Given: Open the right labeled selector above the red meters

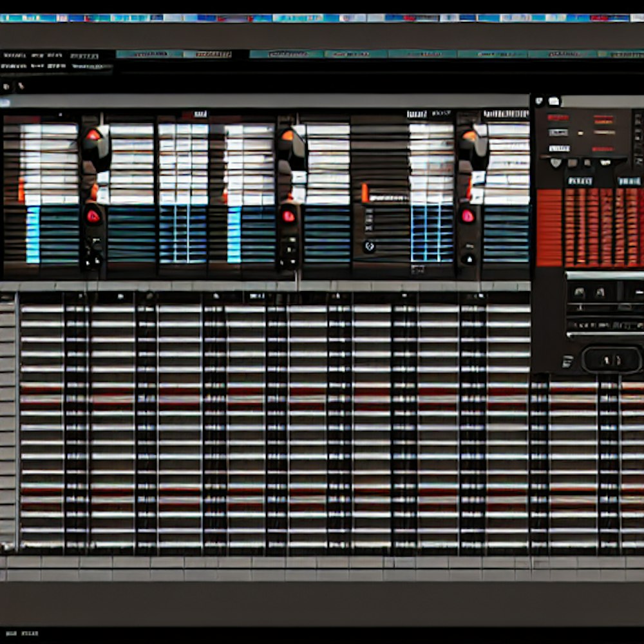Looking at the screenshot, I should tap(629, 181).
